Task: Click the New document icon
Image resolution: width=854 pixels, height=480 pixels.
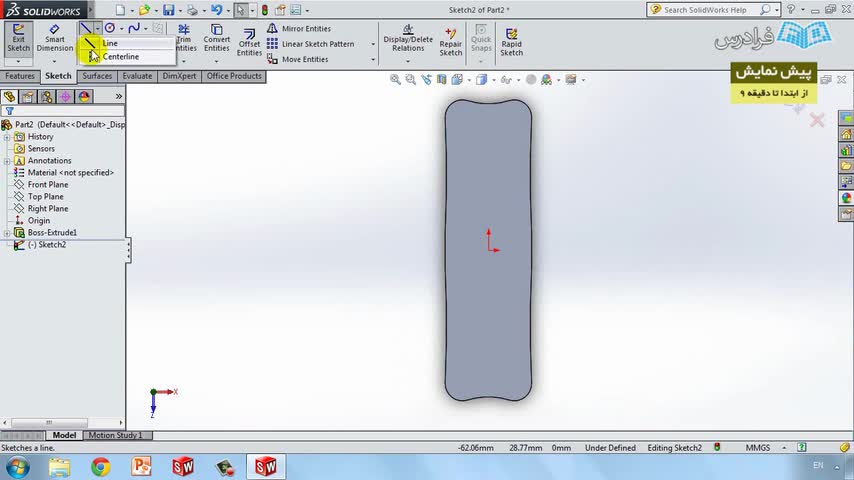Action: 120,10
